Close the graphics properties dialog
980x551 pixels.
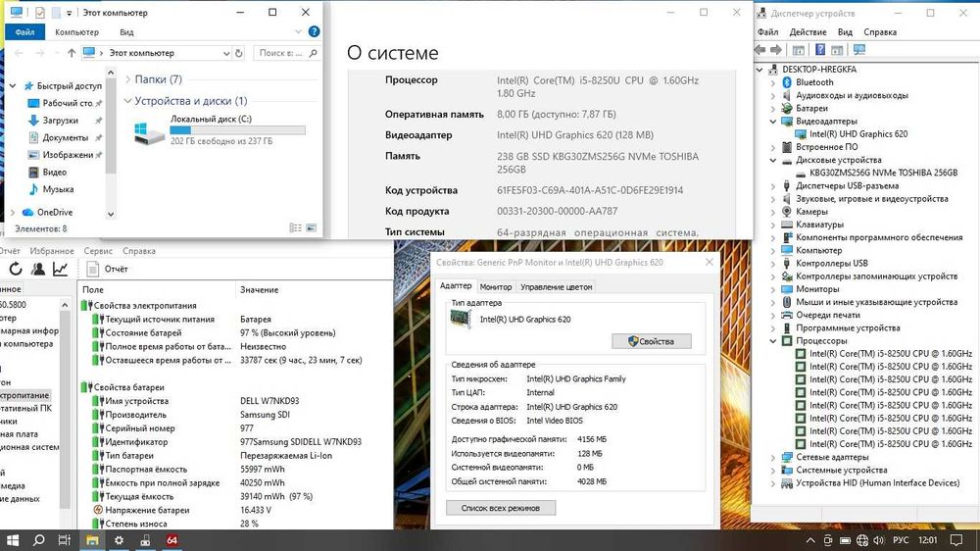(709, 262)
